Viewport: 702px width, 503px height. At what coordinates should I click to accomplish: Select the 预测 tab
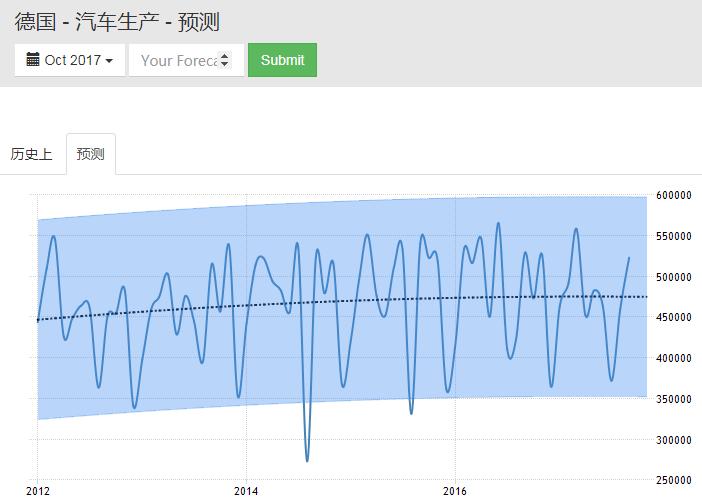coord(91,154)
